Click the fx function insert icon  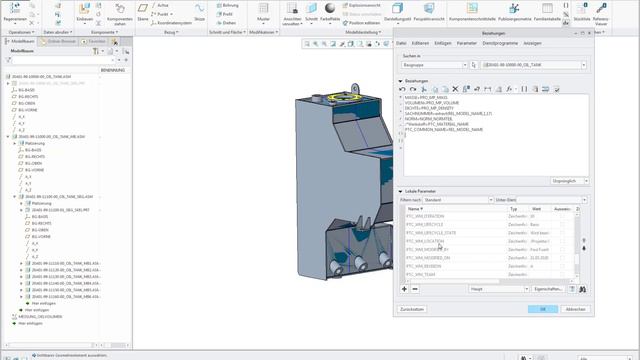coord(509,89)
